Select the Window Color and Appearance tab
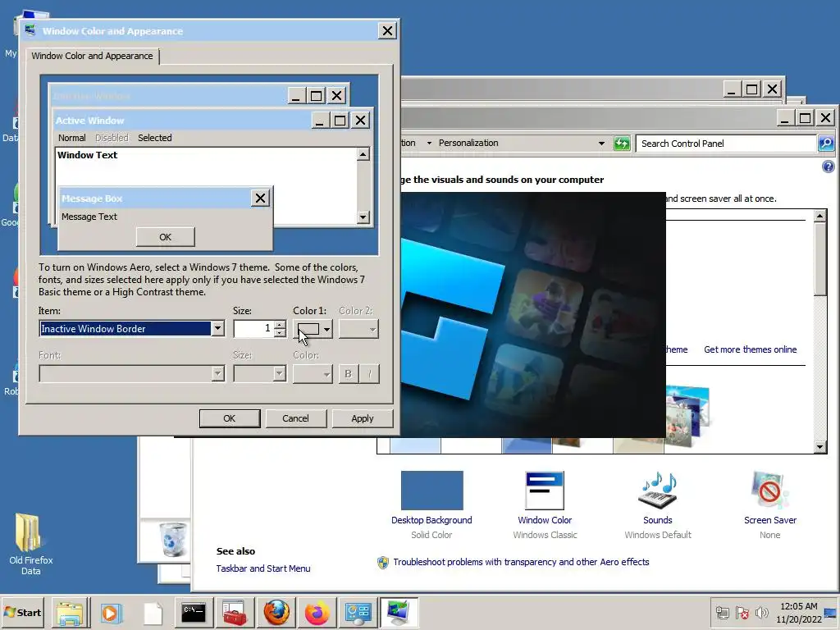 (92, 56)
